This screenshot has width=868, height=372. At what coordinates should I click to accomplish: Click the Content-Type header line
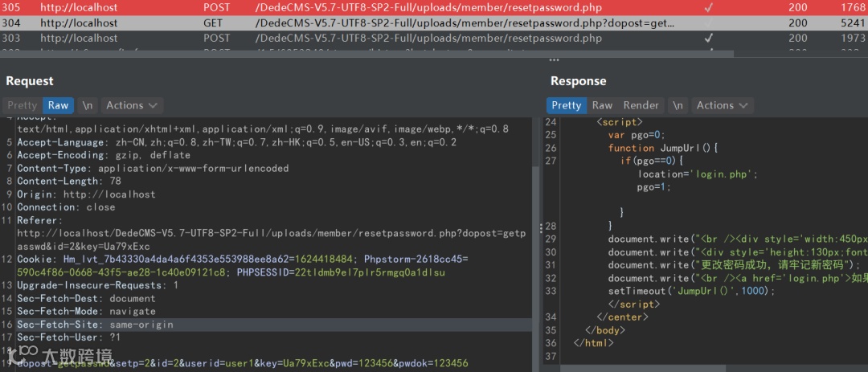153,168
